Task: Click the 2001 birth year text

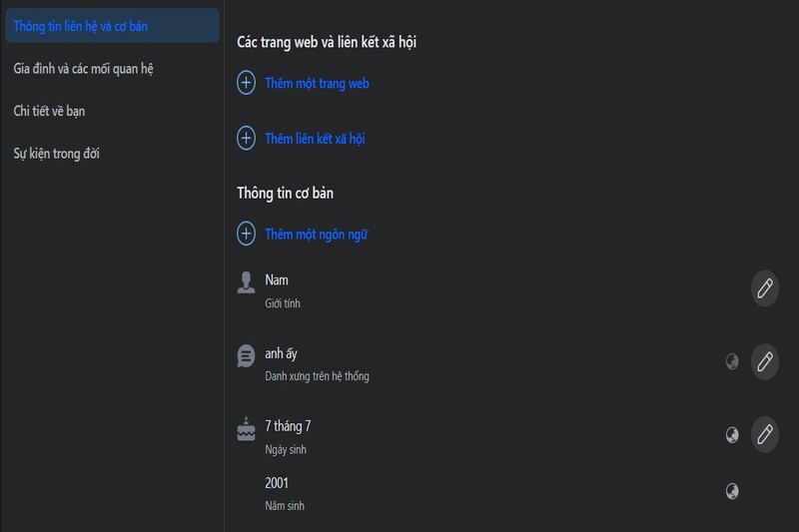Action: 277,483
